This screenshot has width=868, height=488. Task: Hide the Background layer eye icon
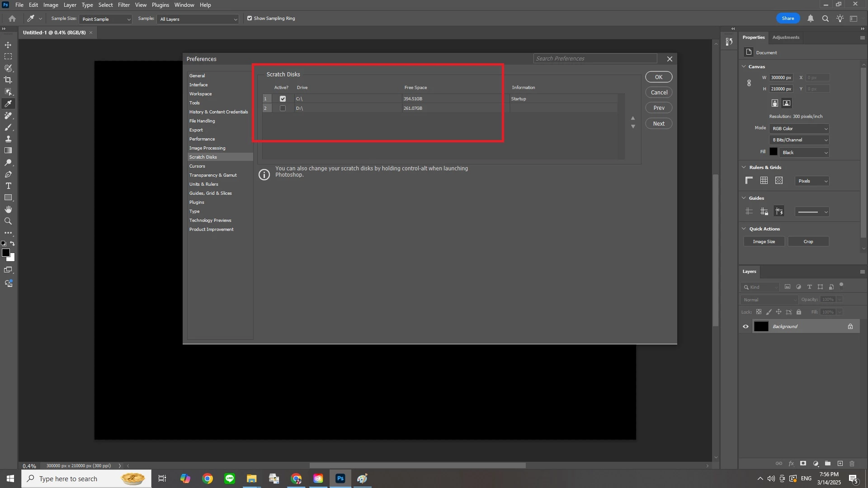coord(745,327)
